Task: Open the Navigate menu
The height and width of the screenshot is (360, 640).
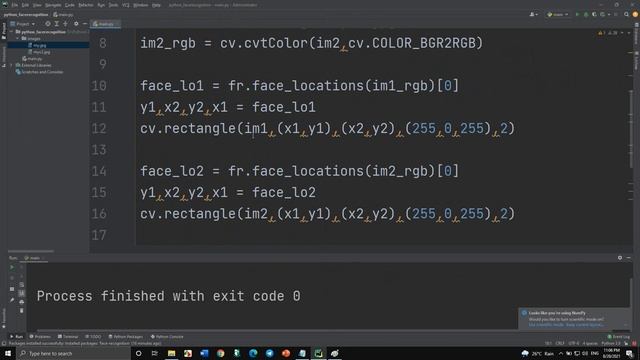Action: pyautogui.click(x=53, y=5)
